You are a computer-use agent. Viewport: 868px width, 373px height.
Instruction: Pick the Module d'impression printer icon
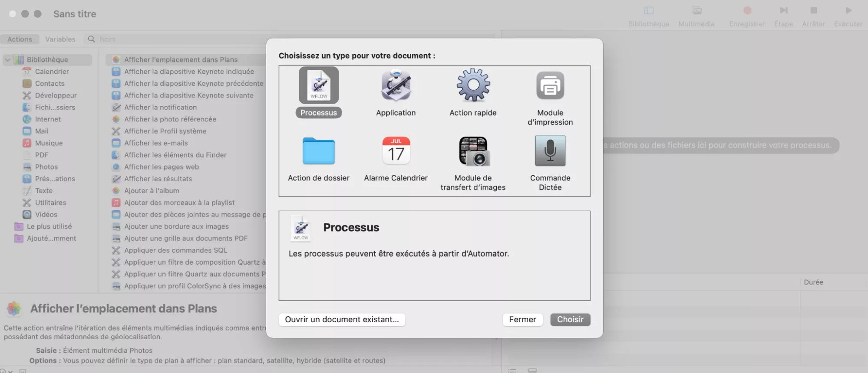coord(550,86)
